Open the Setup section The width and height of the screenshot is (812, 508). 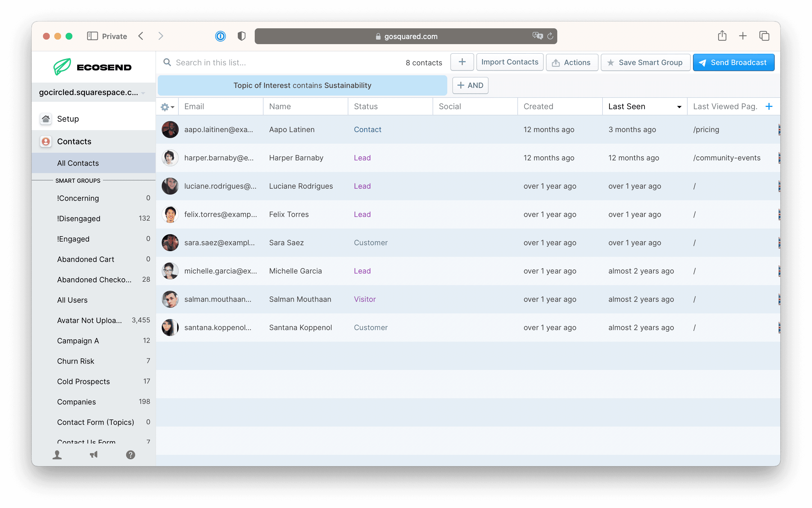pos(68,119)
